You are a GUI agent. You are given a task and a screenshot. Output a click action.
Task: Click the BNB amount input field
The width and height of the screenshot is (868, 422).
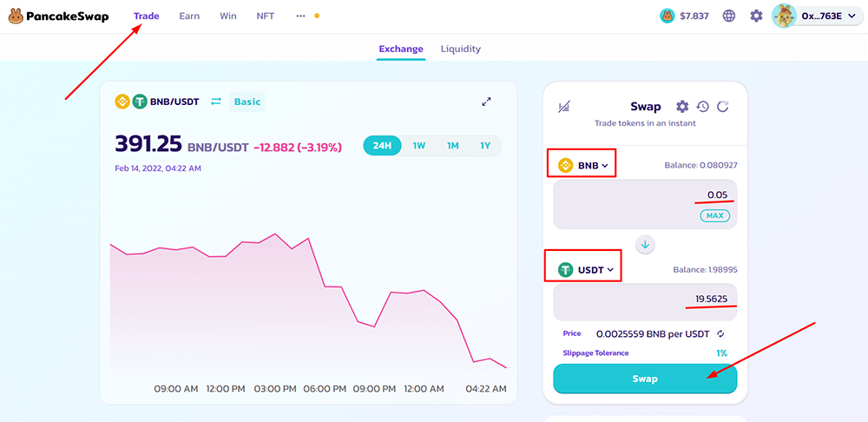pos(645,204)
